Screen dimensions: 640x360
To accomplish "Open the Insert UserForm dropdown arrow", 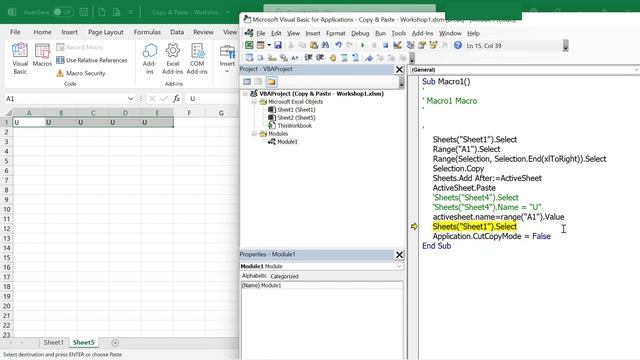I will 269,45.
